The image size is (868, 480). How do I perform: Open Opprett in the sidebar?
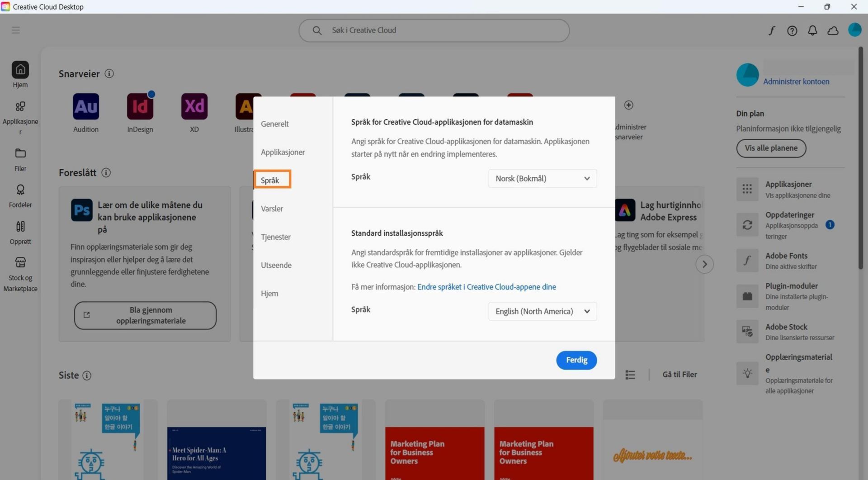click(20, 233)
